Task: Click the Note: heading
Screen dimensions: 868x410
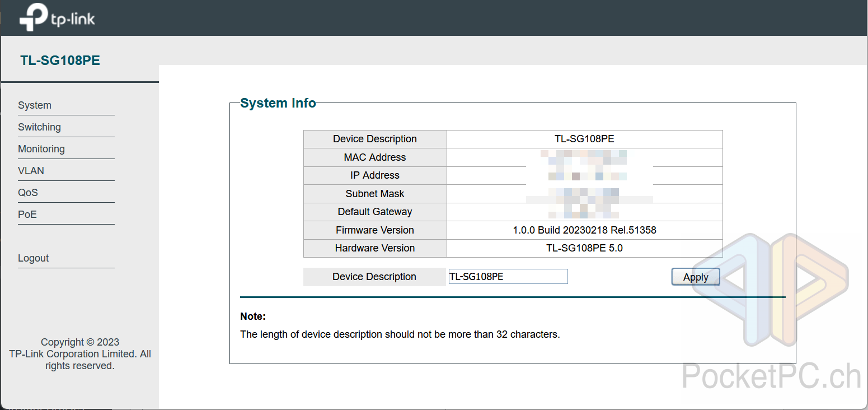Action: tap(253, 316)
